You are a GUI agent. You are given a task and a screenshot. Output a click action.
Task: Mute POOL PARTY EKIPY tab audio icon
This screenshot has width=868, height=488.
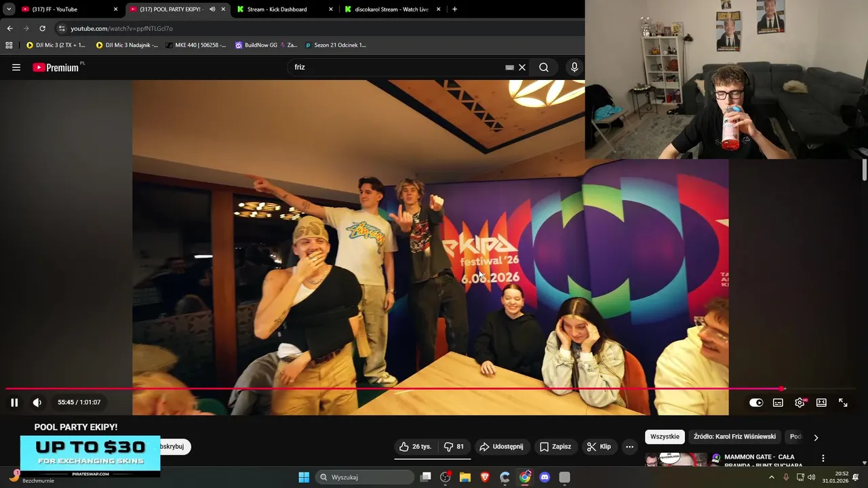(212, 9)
